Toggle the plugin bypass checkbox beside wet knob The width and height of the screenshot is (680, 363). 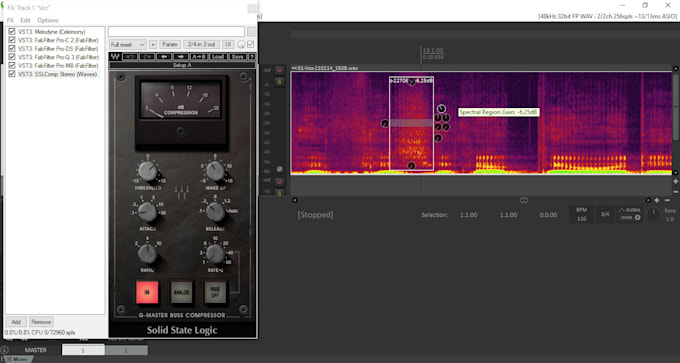pos(251,44)
